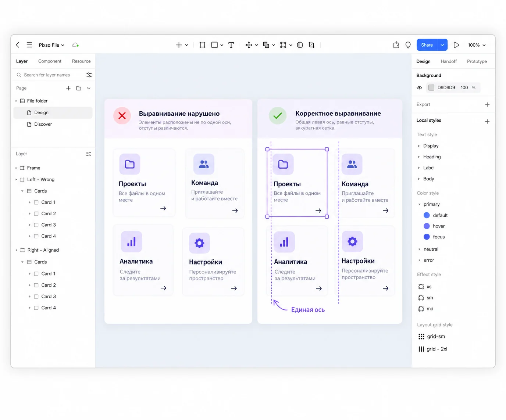Image resolution: width=506 pixels, height=420 pixels.
Task: Switch to the Resource tab
Action: pyautogui.click(x=81, y=61)
